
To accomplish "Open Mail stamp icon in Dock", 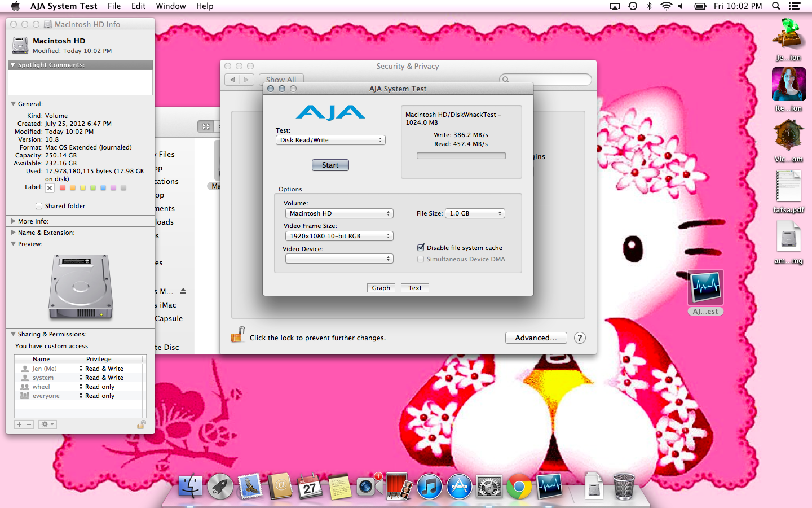I will (250, 486).
